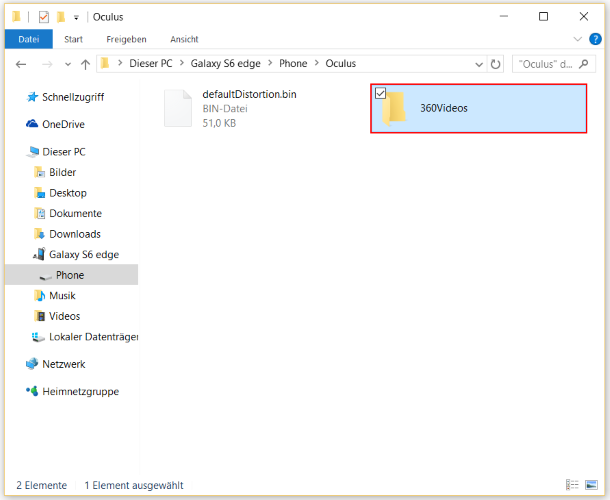Open the Musik folder in the sidebar
The height and width of the screenshot is (500, 610).
coord(54,296)
